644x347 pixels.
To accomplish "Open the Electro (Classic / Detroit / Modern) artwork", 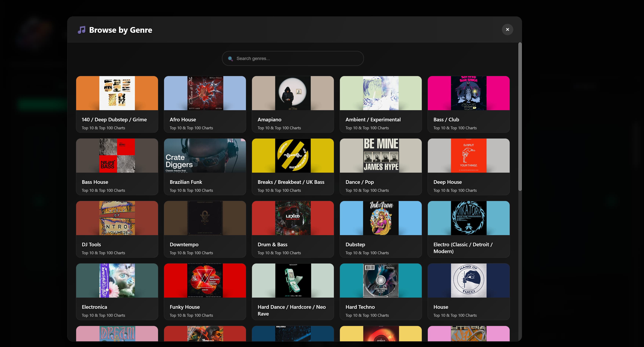I will [469, 218].
